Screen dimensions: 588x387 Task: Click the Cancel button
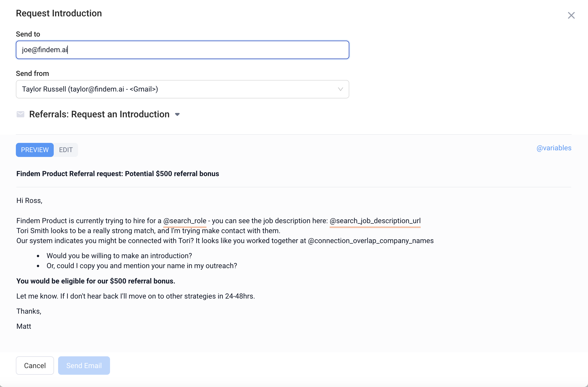(x=35, y=366)
